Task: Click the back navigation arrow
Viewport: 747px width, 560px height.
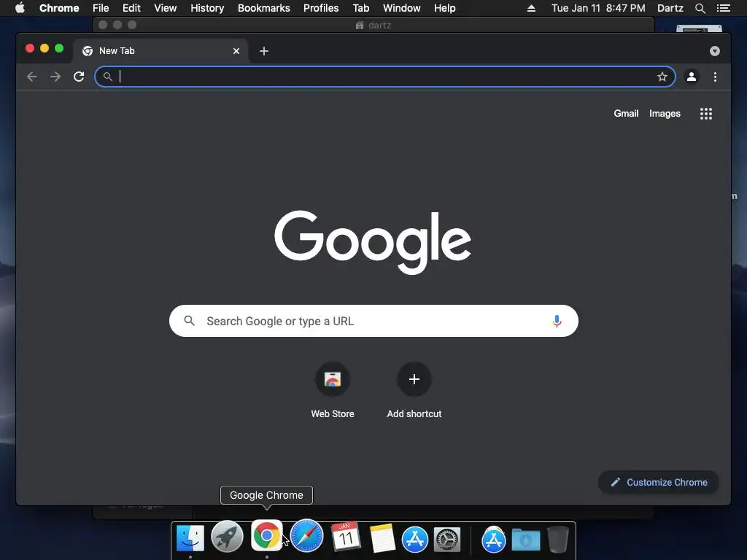Action: 32,77
